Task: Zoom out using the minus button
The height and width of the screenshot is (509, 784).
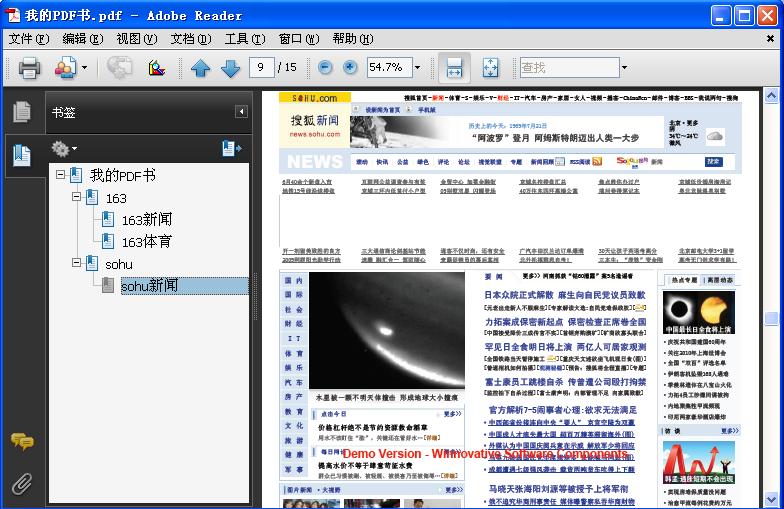Action: pos(325,67)
